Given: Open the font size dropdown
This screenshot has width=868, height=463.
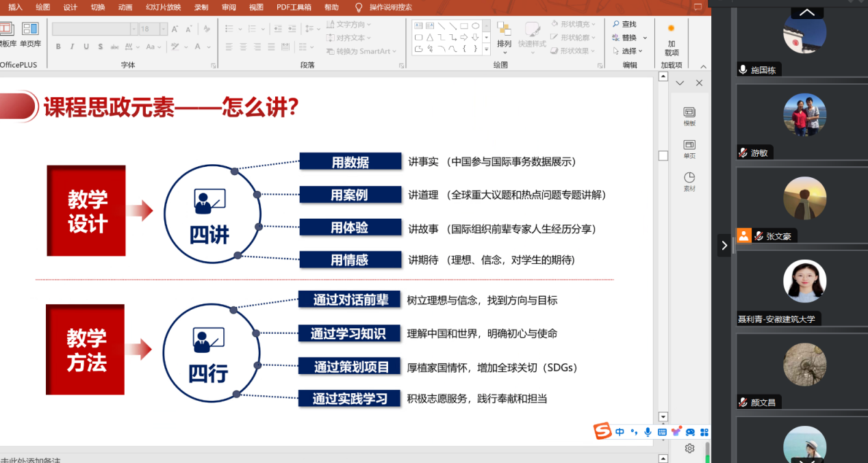Looking at the screenshot, I should tap(164, 29).
